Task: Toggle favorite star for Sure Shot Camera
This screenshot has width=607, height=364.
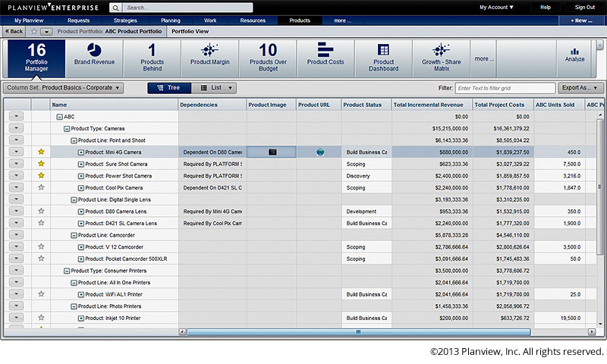Action: pos(41,164)
